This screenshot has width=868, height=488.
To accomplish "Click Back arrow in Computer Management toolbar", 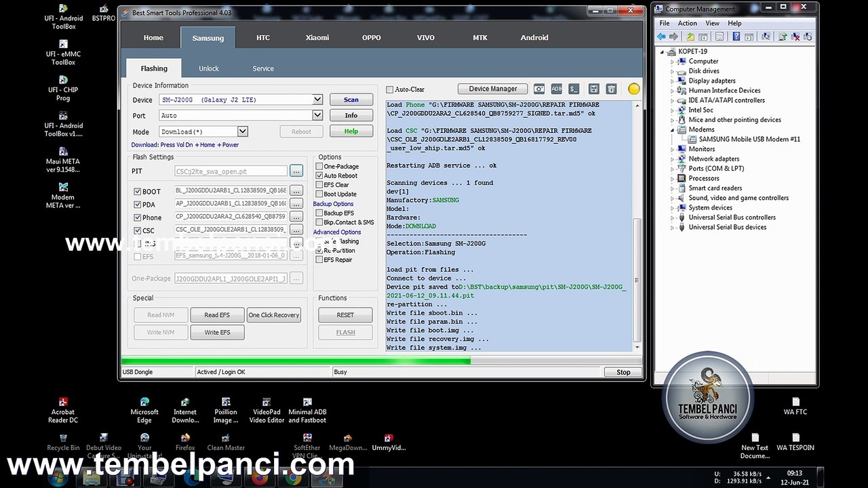I will (x=661, y=37).
